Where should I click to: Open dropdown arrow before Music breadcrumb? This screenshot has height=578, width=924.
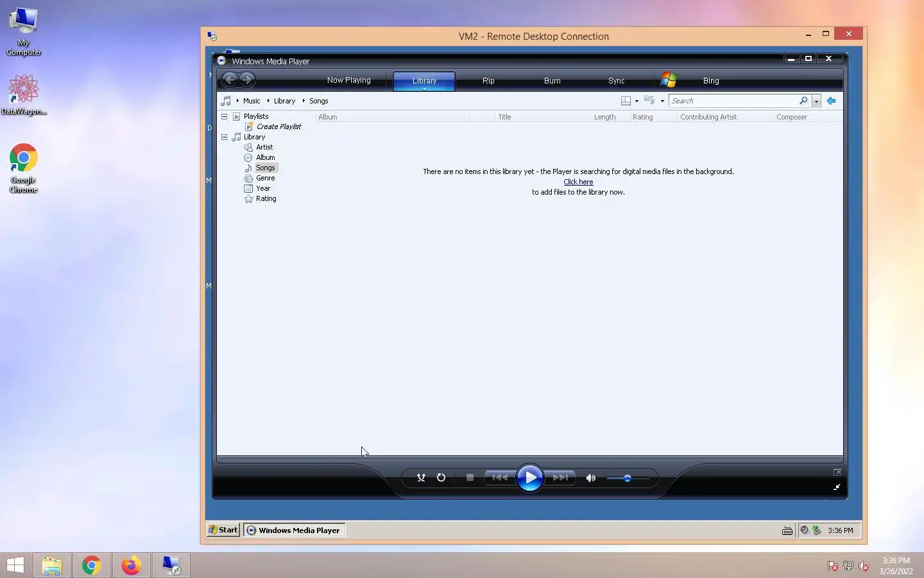click(x=237, y=101)
